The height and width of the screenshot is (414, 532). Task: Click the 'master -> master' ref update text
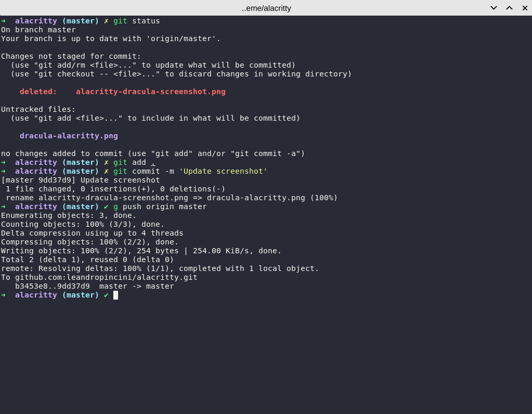(137, 286)
